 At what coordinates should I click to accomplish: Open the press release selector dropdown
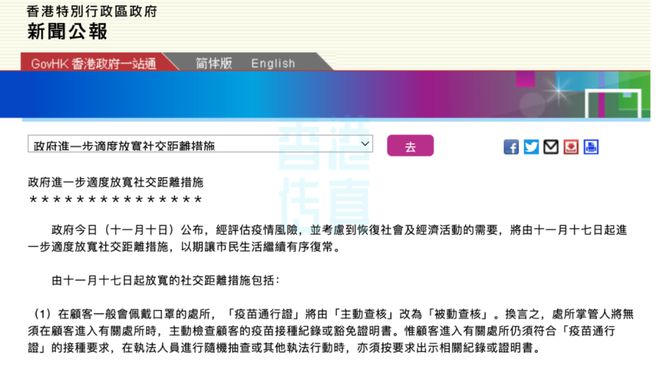200,144
